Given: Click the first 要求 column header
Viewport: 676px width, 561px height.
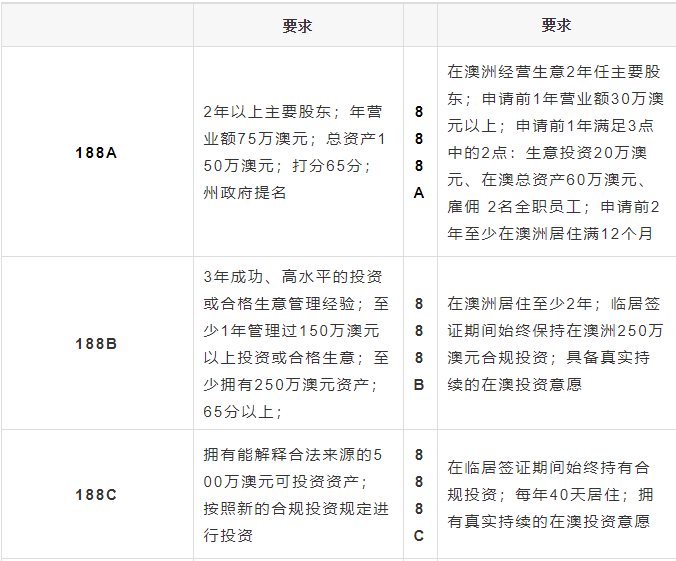Looking at the screenshot, I should [297, 26].
